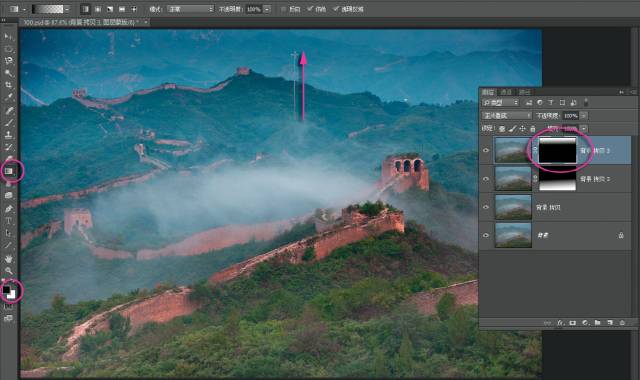Create new adjustment layer
The height and width of the screenshot is (380, 640).
point(585,322)
